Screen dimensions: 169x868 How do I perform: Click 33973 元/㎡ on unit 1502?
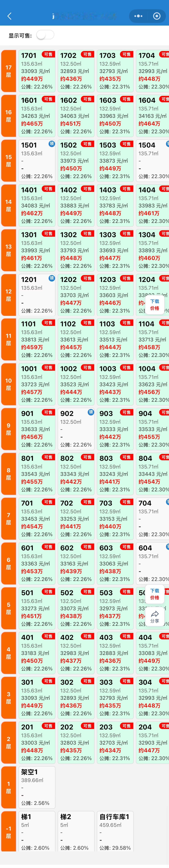[x=75, y=161]
